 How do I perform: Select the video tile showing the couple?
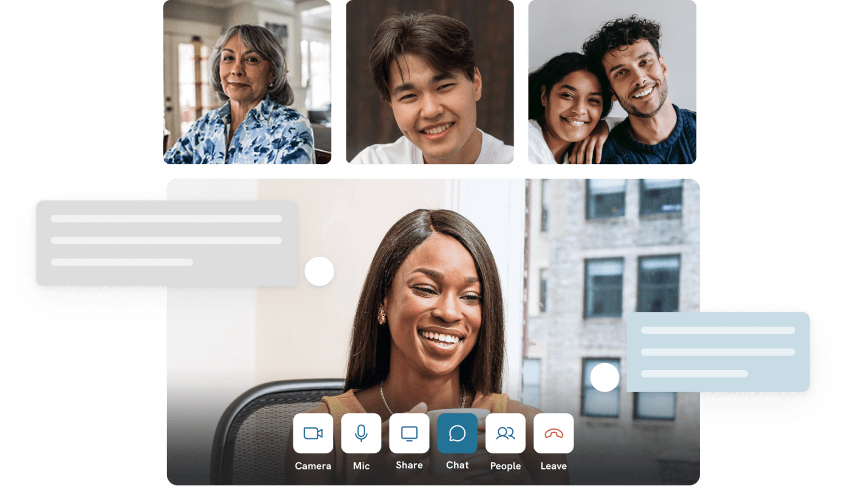612,83
